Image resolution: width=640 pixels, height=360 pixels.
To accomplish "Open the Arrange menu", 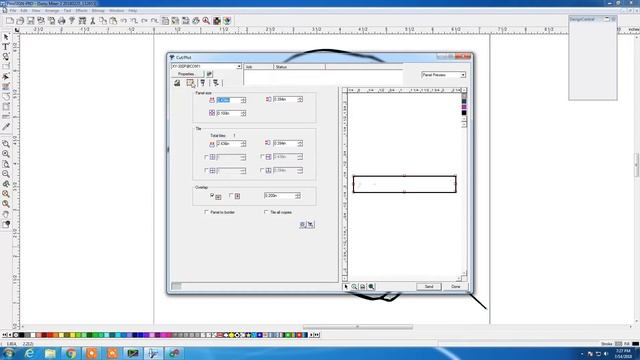I will click(52, 11).
